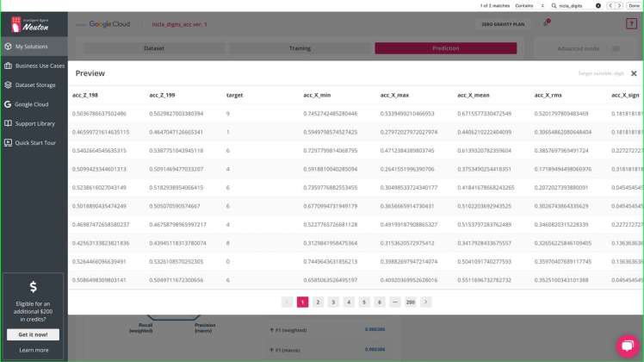
Task: Switch to the Training tab
Action: coord(300,48)
